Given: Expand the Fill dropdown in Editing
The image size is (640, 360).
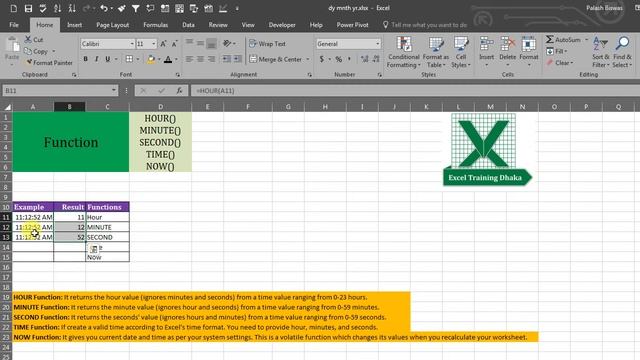Looking at the screenshot, I should point(567,51).
